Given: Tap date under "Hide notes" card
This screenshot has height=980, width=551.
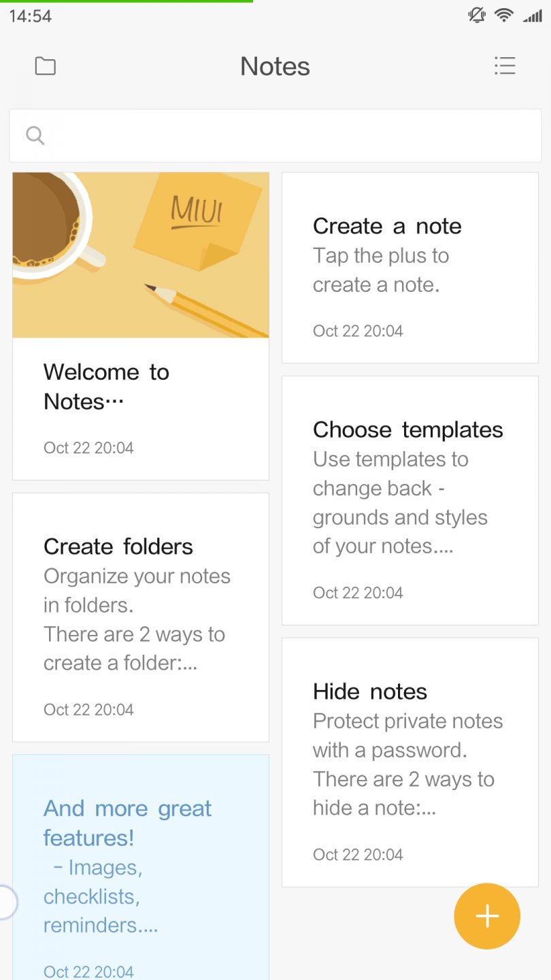Looking at the screenshot, I should [358, 855].
